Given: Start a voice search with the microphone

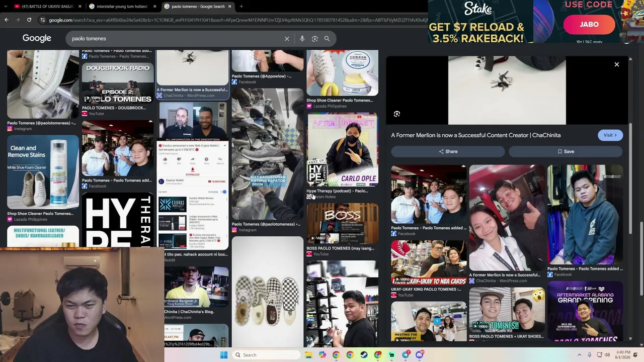Looking at the screenshot, I should [302, 39].
